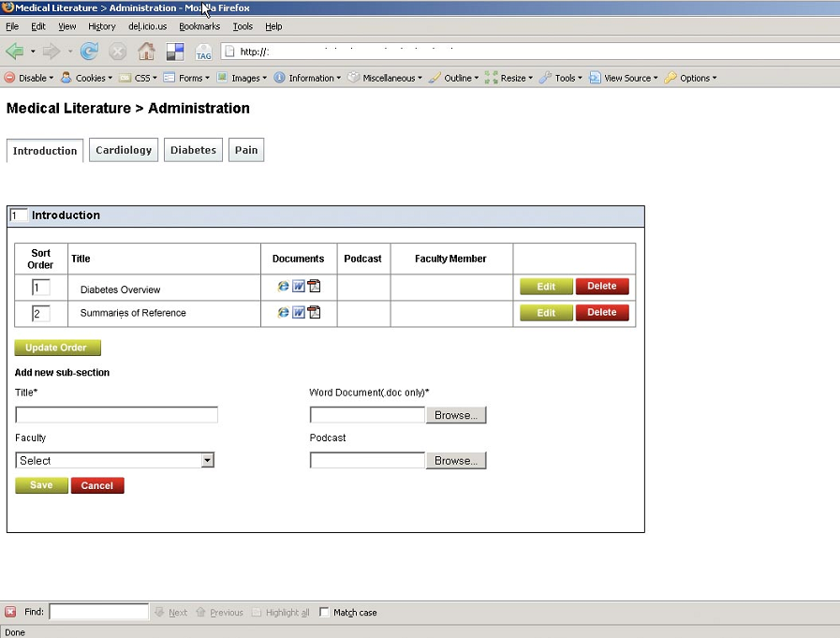Click the new sub-section Title field

click(116, 414)
